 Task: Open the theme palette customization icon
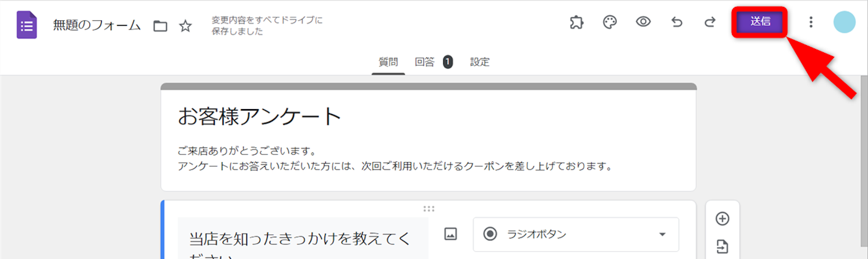610,22
